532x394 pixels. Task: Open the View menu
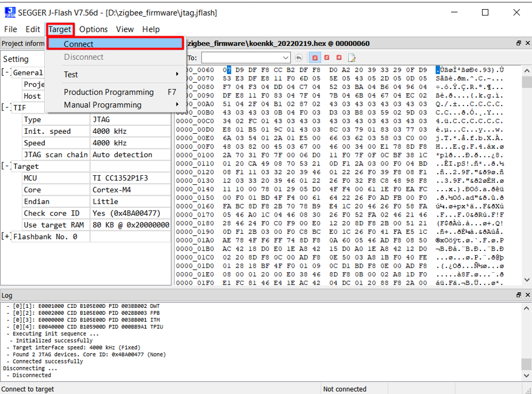pyautogui.click(x=125, y=29)
